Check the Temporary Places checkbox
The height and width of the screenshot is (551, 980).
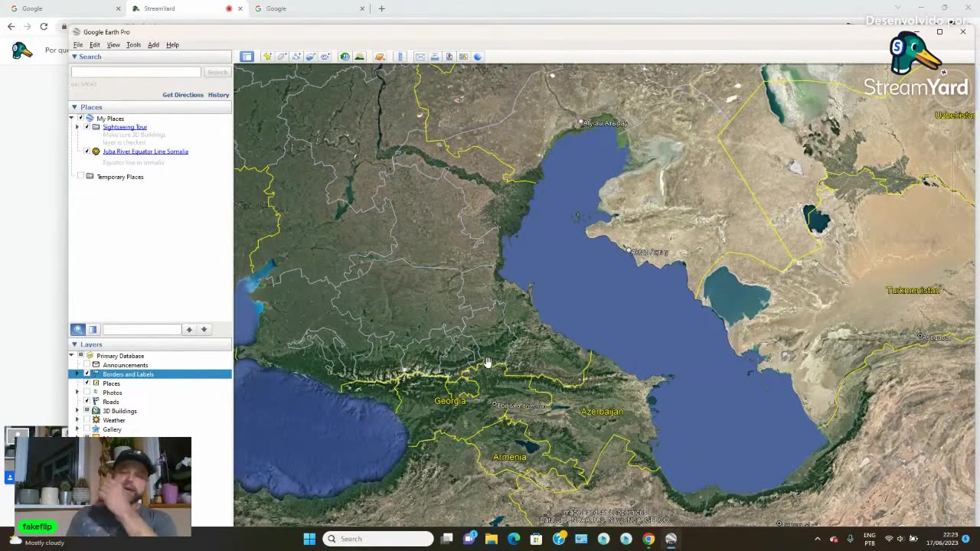tap(80, 177)
